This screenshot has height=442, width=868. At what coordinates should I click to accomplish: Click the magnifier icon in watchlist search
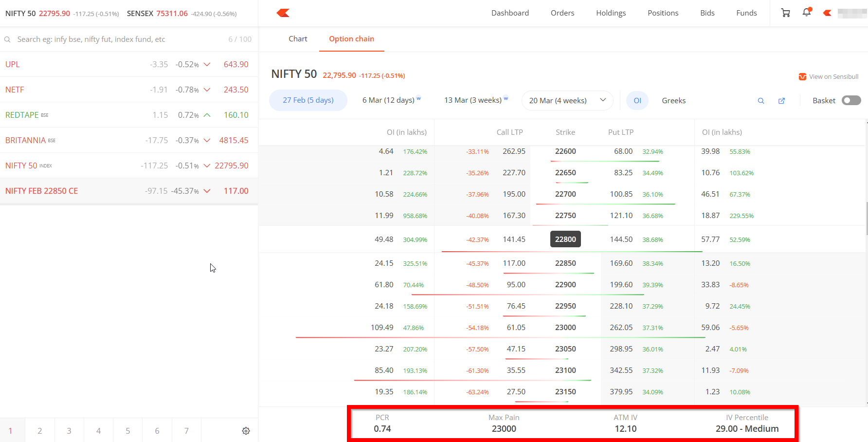point(7,39)
